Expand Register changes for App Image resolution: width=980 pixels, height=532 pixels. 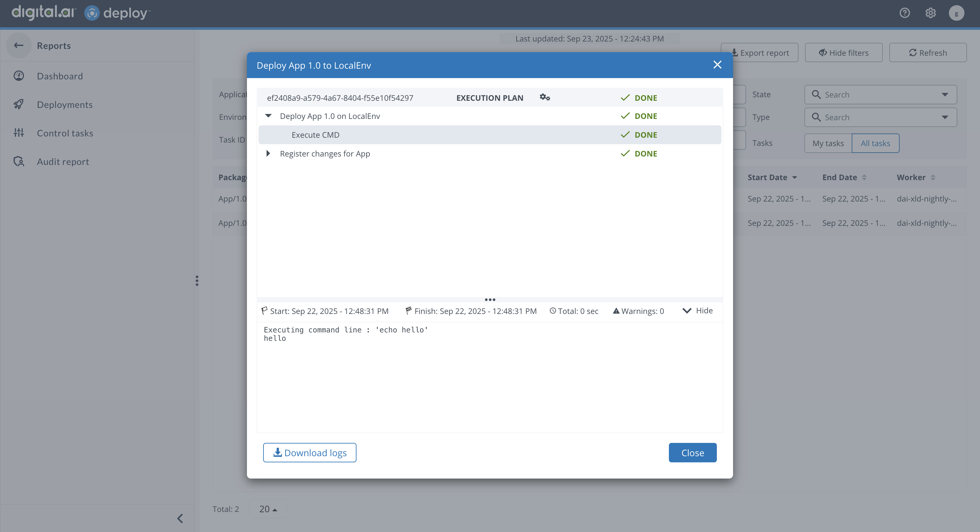coord(268,154)
